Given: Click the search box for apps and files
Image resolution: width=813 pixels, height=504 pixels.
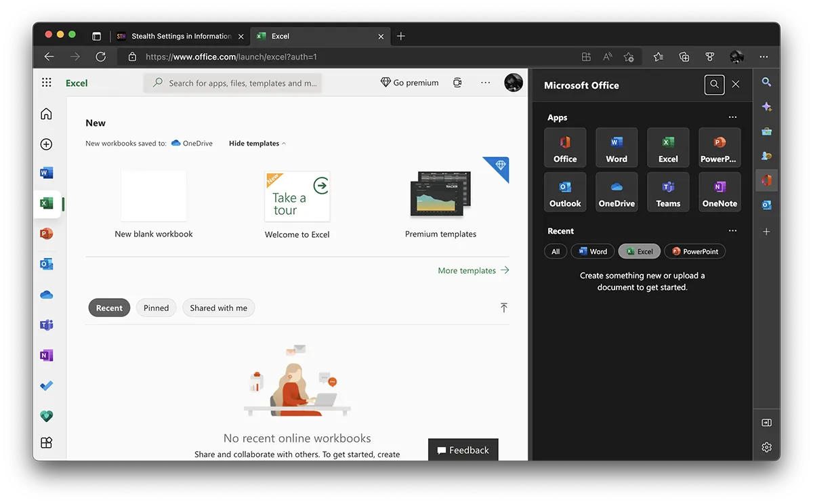Looking at the screenshot, I should coord(232,83).
